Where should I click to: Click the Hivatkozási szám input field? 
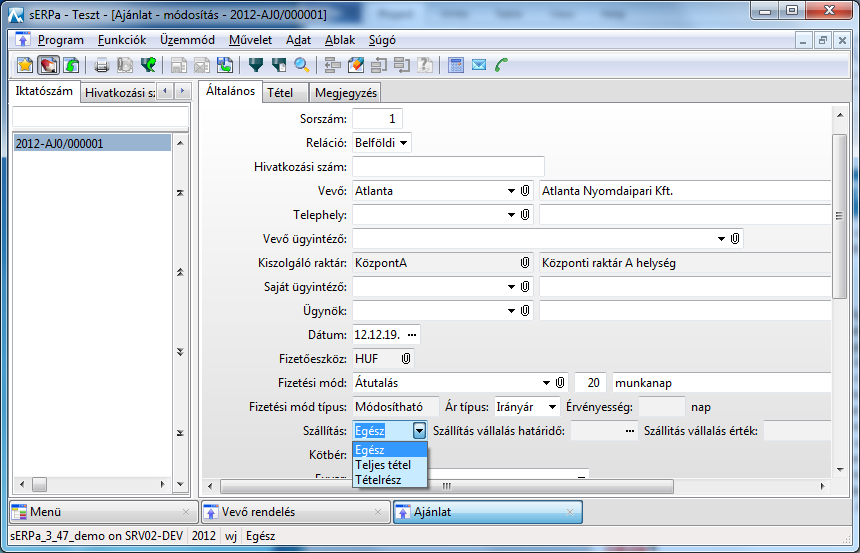(x=448, y=167)
